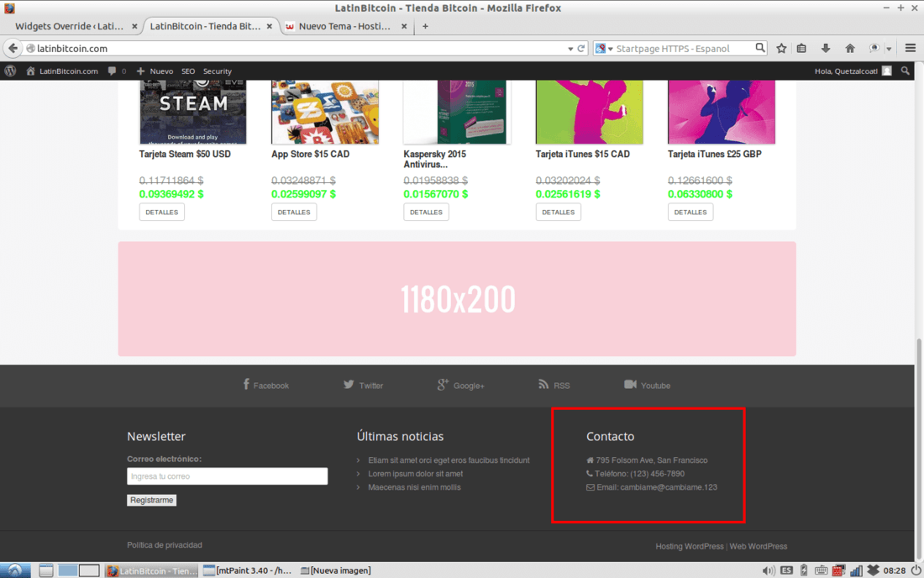924x578 pixels.
Task: Open the Tarjeta iTunes £25 GBP title
Action: (x=714, y=154)
